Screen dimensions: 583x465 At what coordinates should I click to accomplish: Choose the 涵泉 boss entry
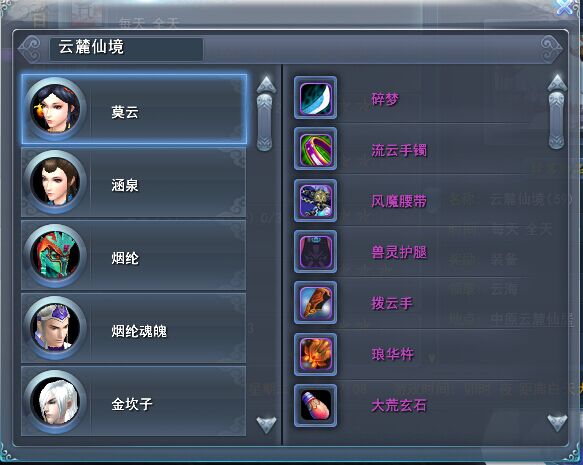coord(133,182)
